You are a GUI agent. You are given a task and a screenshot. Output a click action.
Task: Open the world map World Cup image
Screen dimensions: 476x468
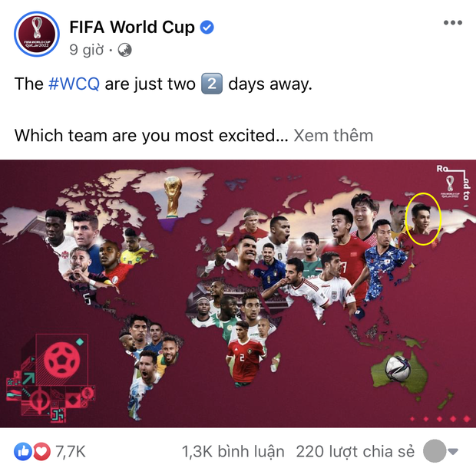238,293
